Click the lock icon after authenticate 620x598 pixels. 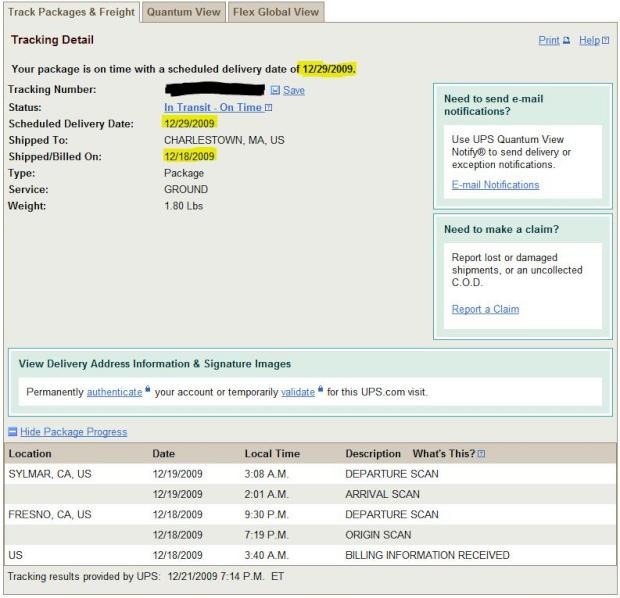point(148,391)
